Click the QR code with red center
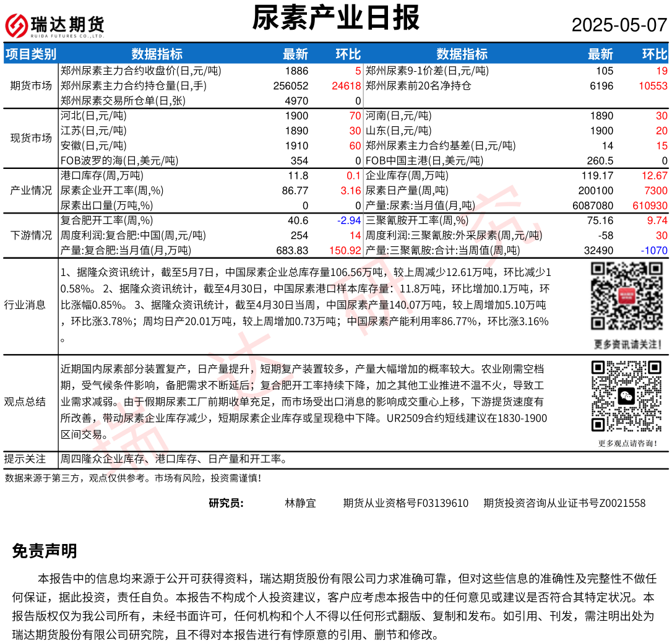 [627, 296]
